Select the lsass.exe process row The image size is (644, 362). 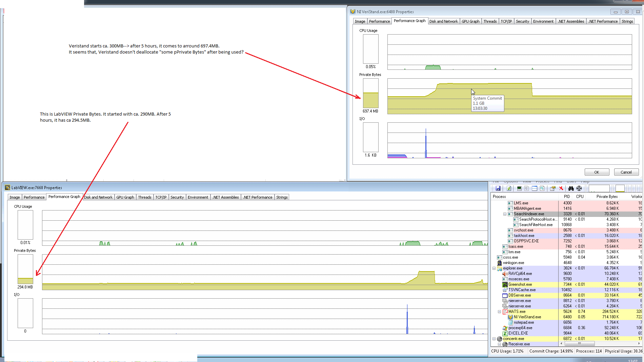(566, 246)
